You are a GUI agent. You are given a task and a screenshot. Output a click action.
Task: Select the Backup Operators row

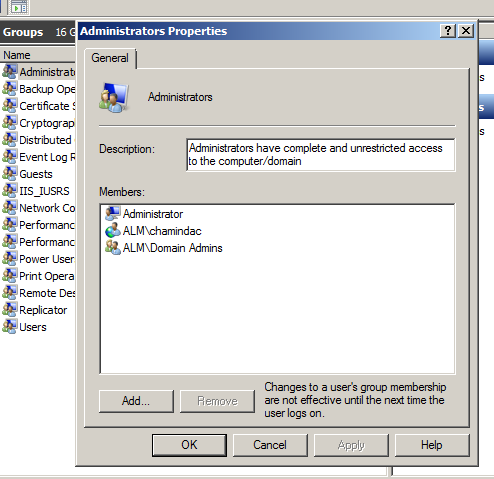[38, 89]
